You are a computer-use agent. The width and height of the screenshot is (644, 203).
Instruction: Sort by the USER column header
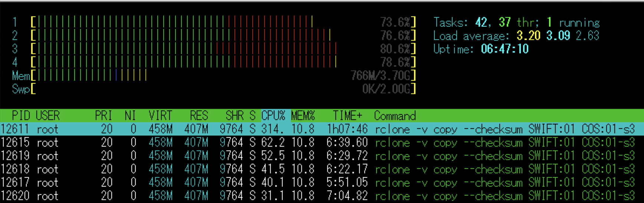[48, 116]
